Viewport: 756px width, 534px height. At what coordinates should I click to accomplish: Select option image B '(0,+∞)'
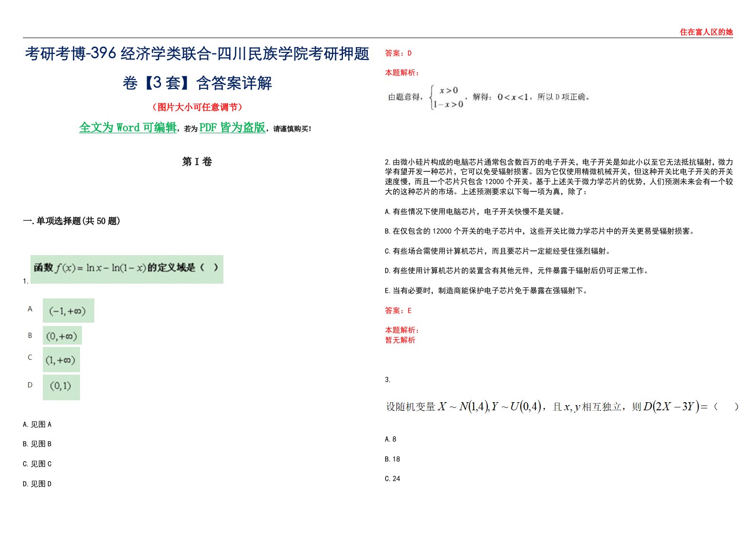click(x=62, y=336)
